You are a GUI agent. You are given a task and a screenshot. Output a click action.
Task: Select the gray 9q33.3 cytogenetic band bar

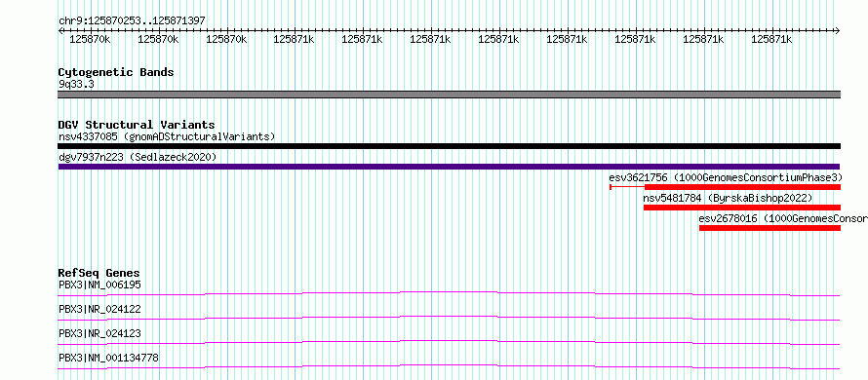(x=449, y=95)
